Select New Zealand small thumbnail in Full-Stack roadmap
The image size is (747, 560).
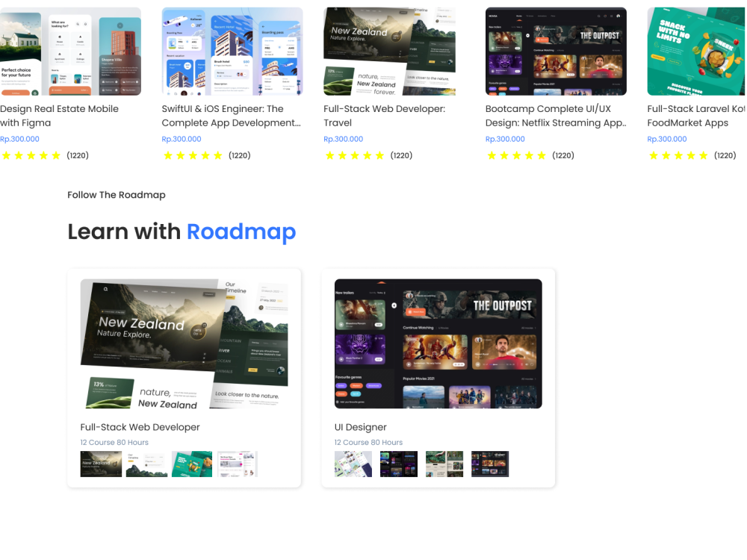[101, 464]
